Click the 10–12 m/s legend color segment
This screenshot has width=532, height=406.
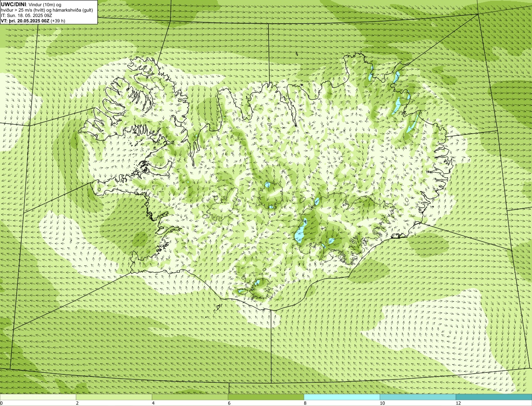pyautogui.click(x=418, y=397)
